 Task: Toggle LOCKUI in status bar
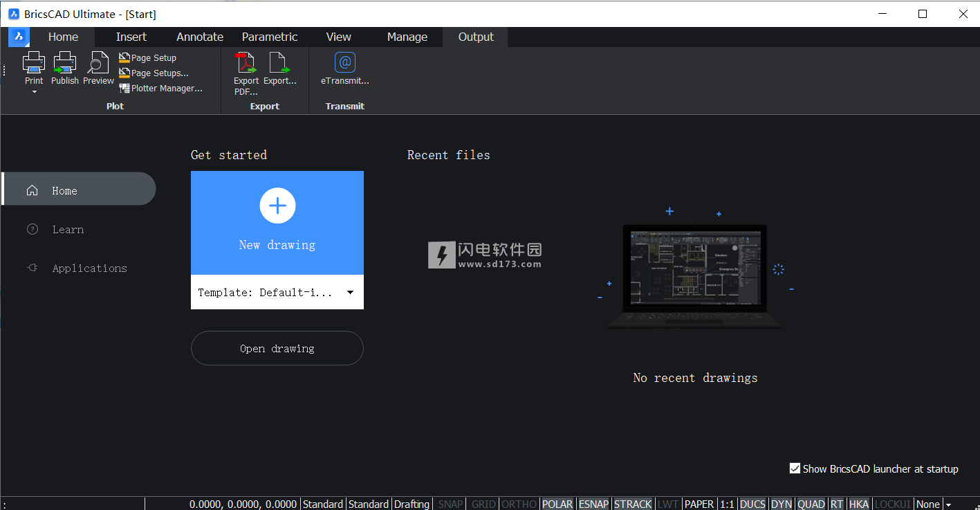click(x=893, y=504)
